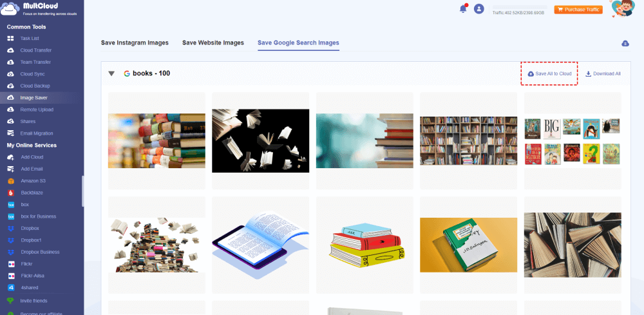The width and height of the screenshot is (644, 315).
Task: Click the cloud icon beside the tabs
Action: coord(625,43)
